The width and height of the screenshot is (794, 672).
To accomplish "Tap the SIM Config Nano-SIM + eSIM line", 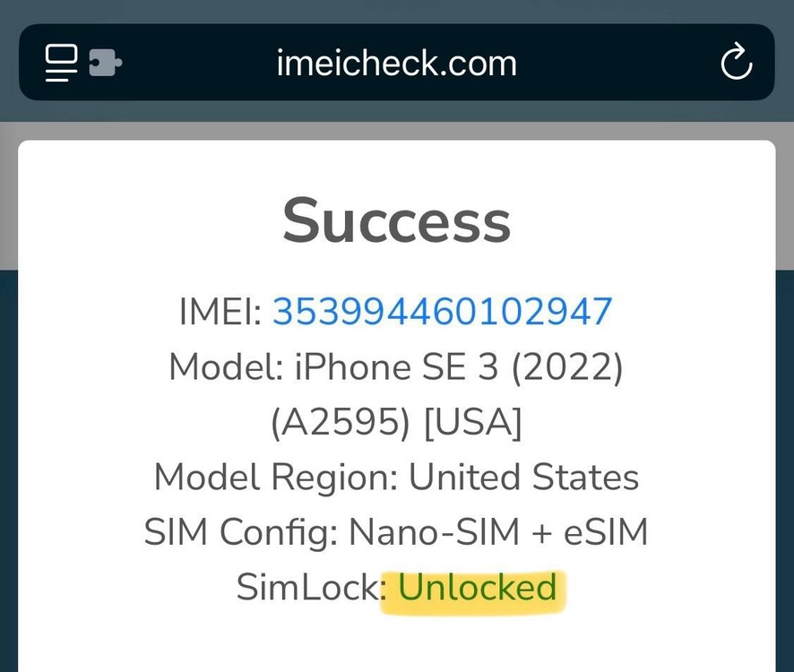I will (396, 532).
